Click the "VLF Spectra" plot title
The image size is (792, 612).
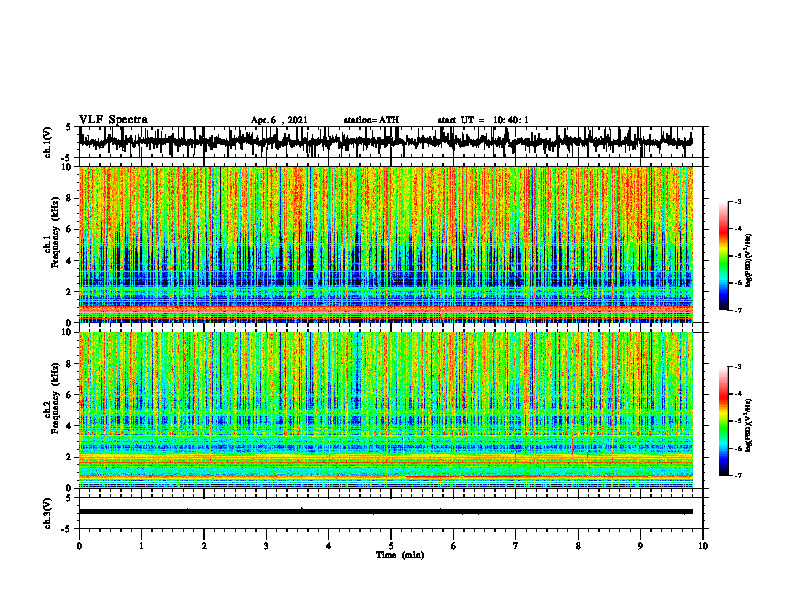click(x=113, y=119)
